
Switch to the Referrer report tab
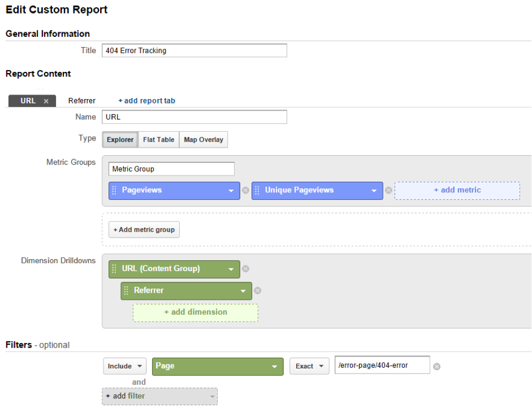point(82,101)
